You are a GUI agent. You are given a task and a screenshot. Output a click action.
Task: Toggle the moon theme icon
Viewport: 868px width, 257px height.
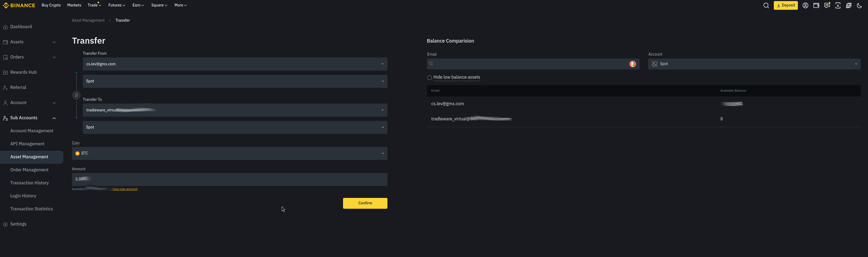pyautogui.click(x=859, y=5)
